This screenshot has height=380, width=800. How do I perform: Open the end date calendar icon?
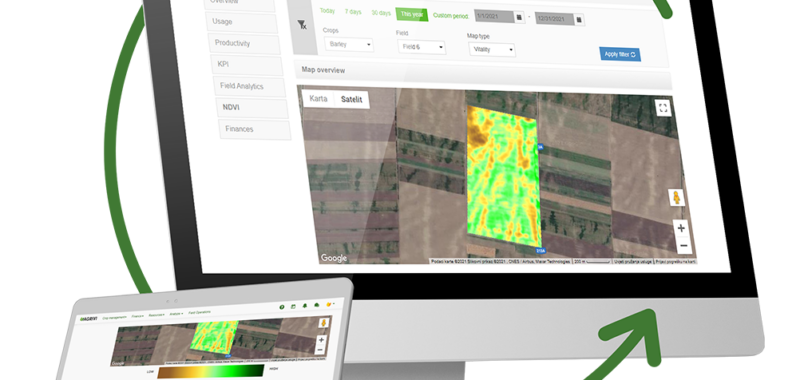579,20
